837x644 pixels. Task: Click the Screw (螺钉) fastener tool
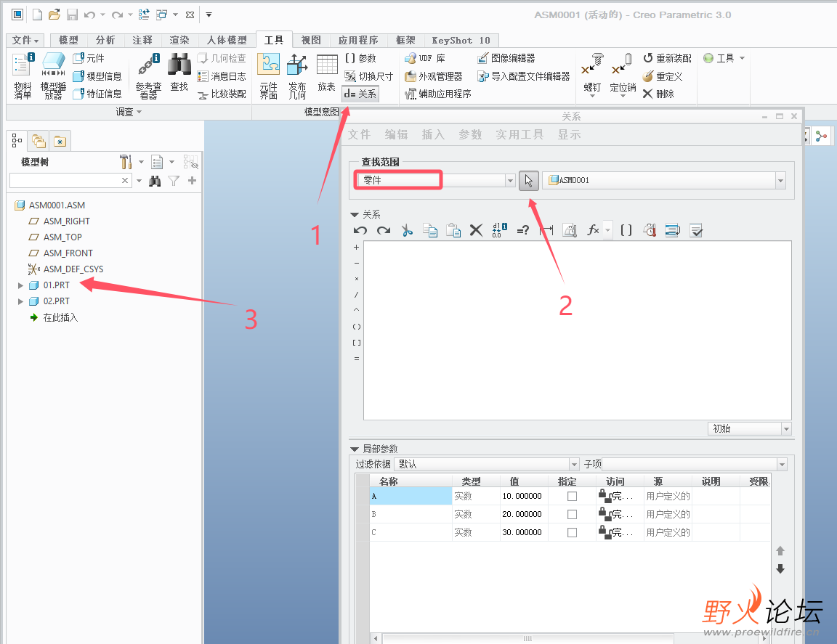(x=592, y=75)
